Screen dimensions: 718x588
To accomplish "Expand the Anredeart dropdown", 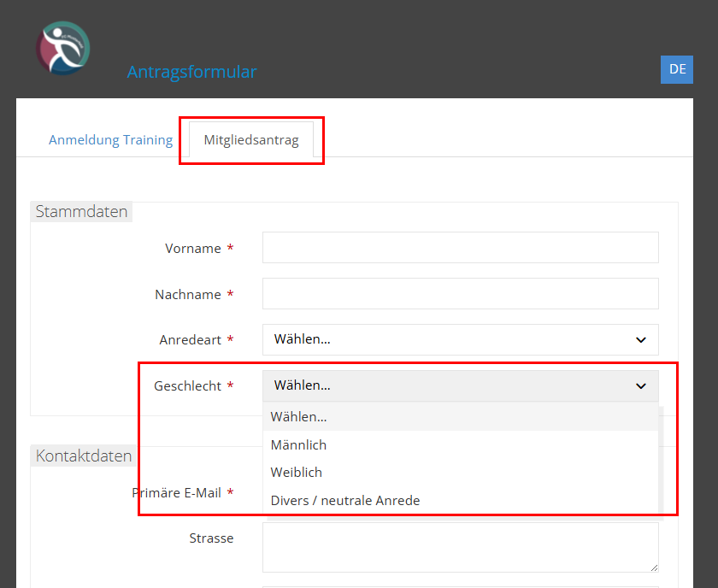I will click(x=460, y=339).
